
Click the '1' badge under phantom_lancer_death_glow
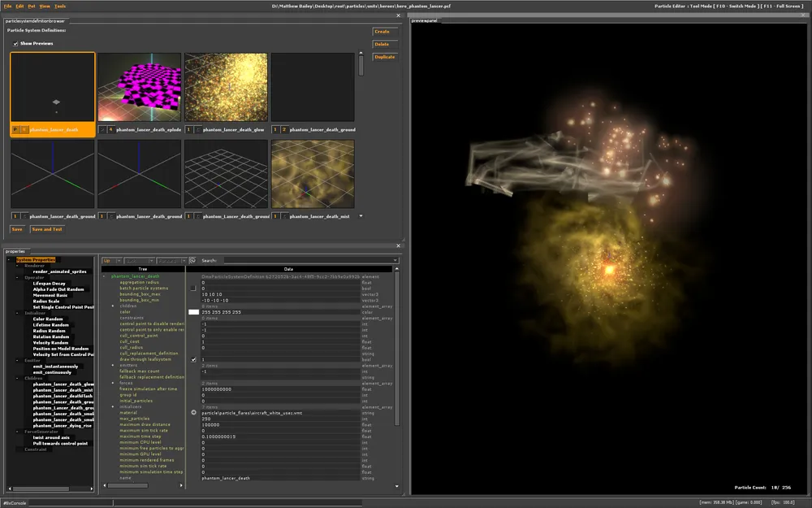pos(188,129)
